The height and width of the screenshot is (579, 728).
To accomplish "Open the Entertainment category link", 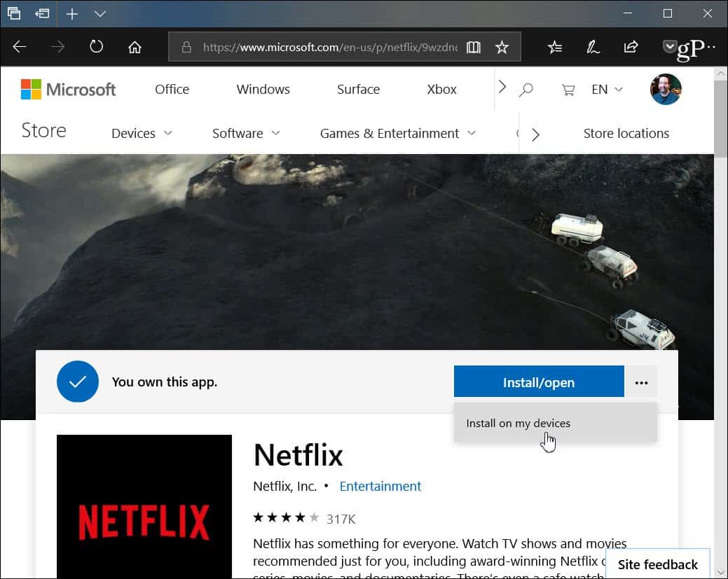I will click(380, 486).
